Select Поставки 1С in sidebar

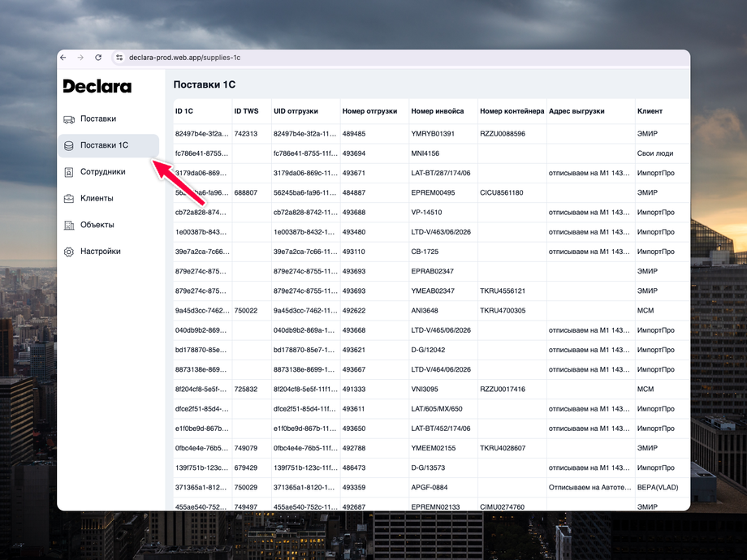pyautogui.click(x=108, y=146)
